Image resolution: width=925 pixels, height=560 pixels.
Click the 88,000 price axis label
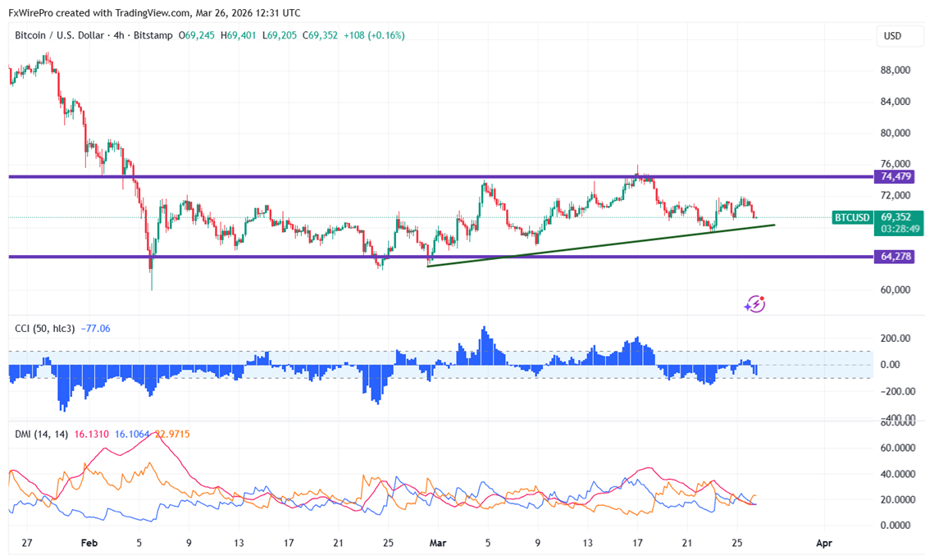coord(895,71)
